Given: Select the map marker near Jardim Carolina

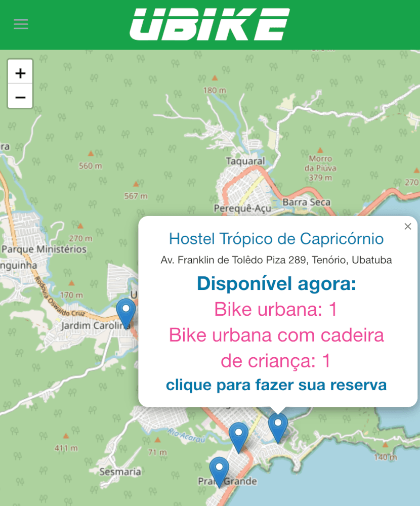Looking at the screenshot, I should (125, 311).
